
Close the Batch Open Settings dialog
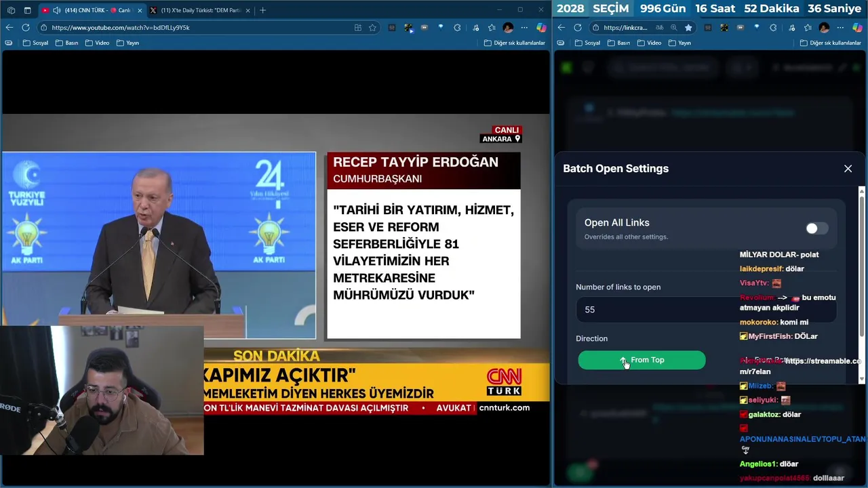848,169
